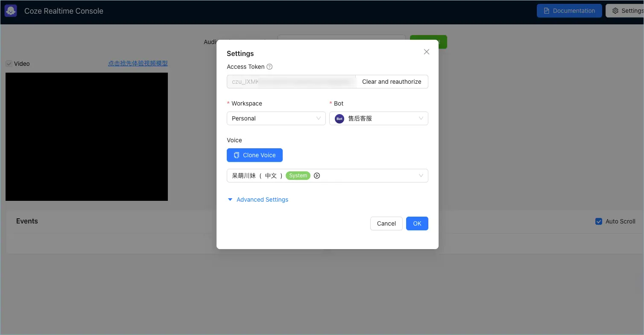Open the Documentation button in the header

(x=569, y=11)
